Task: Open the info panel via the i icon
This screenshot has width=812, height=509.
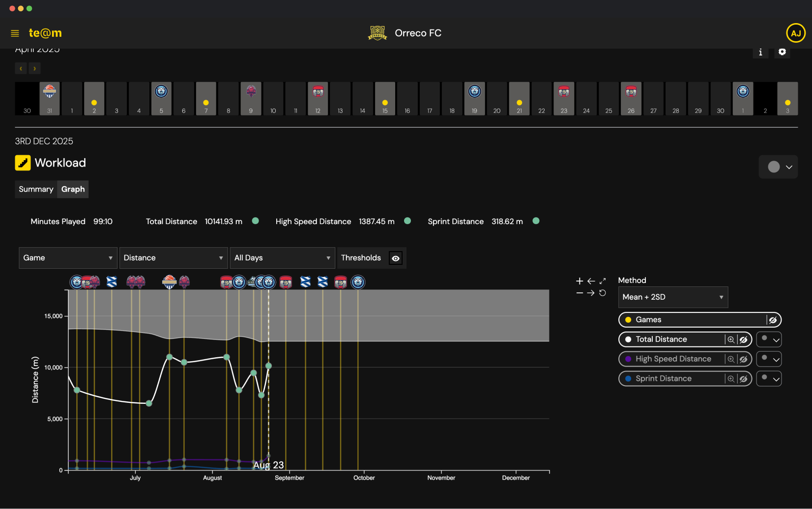Action: click(x=760, y=52)
